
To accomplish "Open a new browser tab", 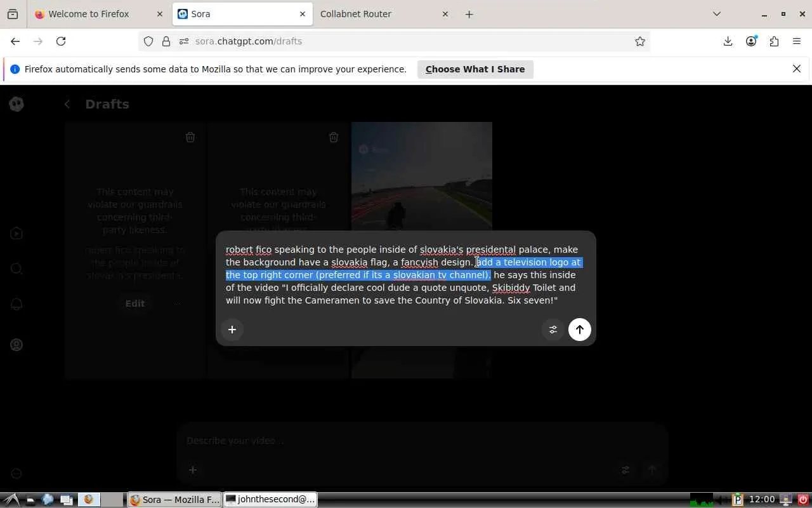I will (x=469, y=14).
